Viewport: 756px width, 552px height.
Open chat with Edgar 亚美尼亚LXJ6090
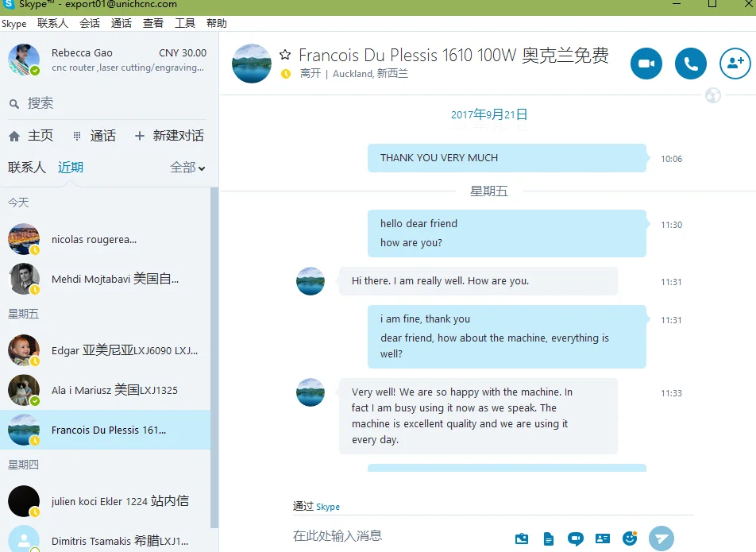(105, 350)
